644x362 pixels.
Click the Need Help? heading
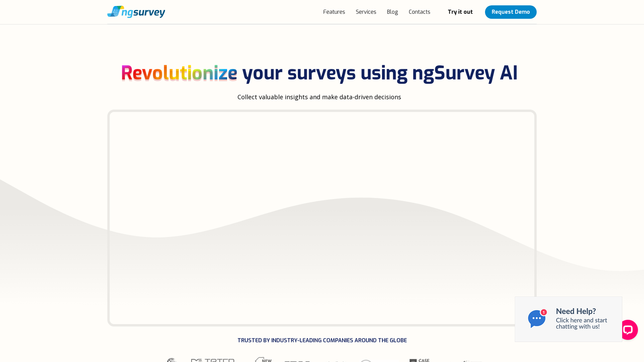coord(576,311)
